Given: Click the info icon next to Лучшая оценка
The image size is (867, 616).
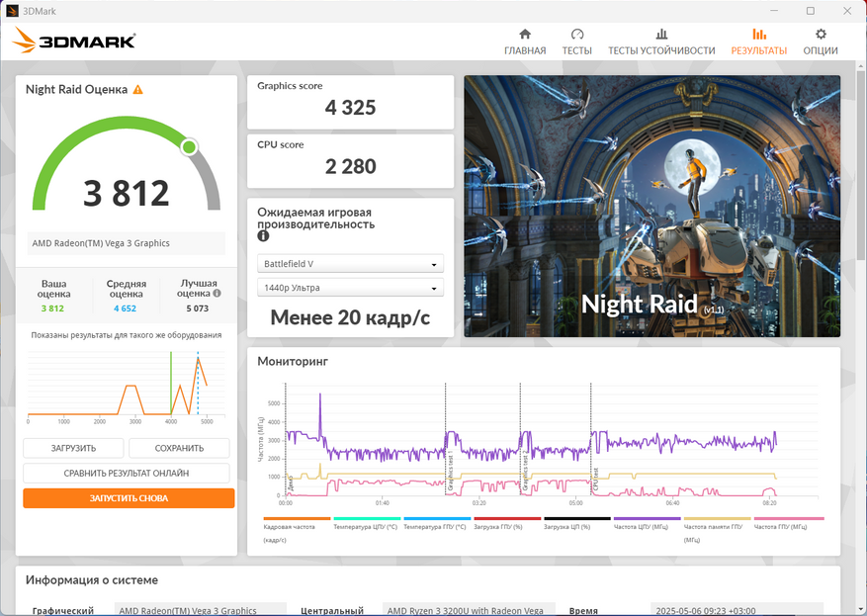Looking at the screenshot, I should point(217,294).
